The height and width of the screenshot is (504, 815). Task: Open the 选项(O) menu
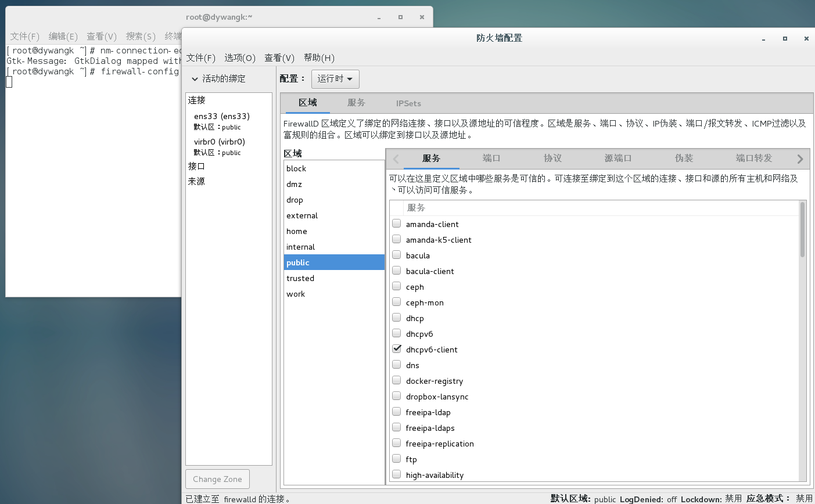(240, 58)
